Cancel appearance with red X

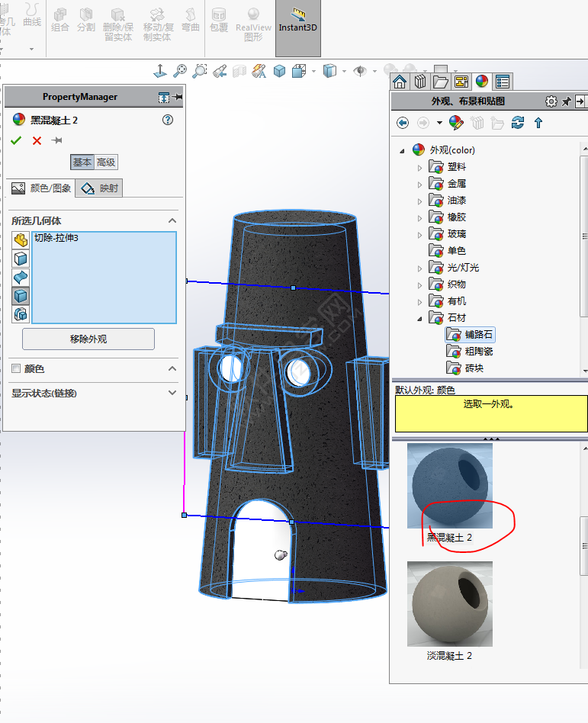(37, 140)
